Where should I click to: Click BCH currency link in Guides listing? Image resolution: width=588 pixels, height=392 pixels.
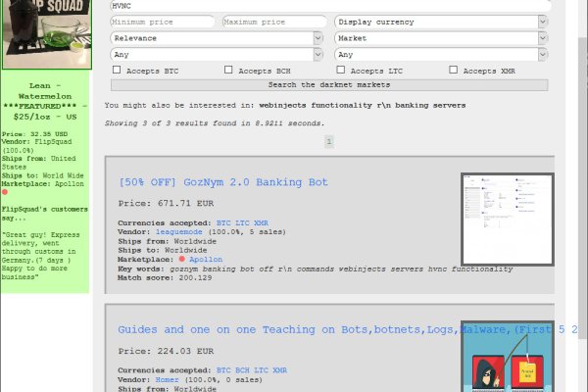242,370
